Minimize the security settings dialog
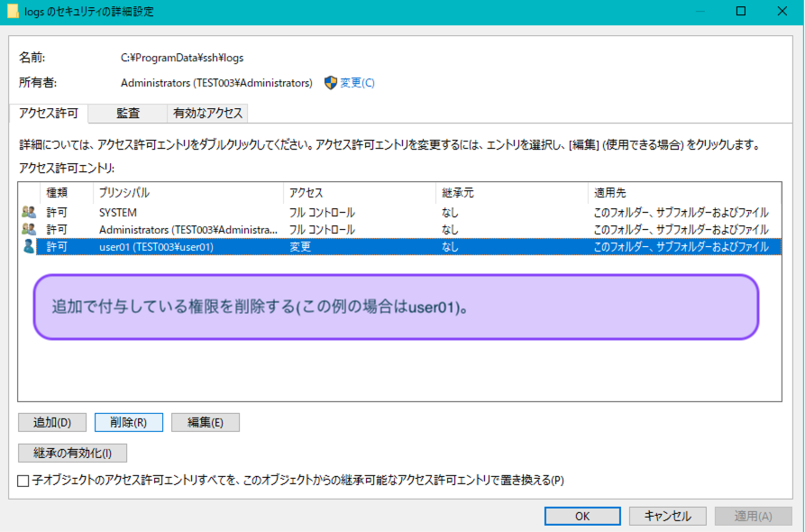Viewport: 805px width, 532px height. pyautogui.click(x=700, y=12)
